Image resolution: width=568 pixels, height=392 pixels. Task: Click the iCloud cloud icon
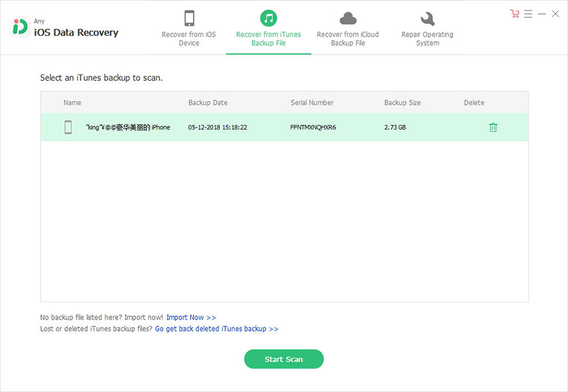347,18
